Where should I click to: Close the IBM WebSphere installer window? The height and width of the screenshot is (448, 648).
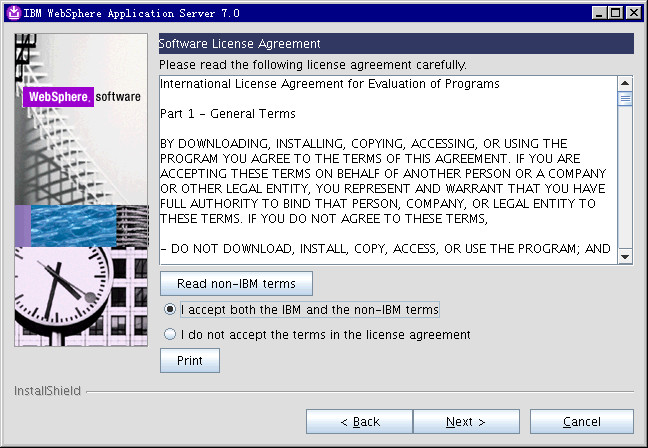(635, 11)
